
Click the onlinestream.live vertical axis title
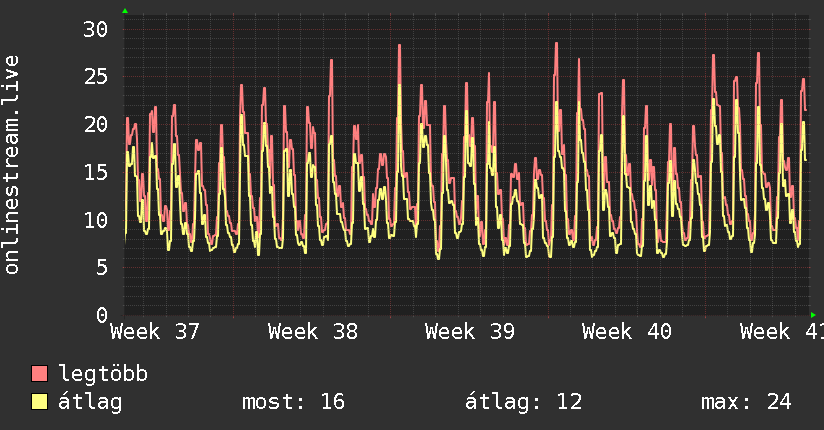[x=11, y=165]
